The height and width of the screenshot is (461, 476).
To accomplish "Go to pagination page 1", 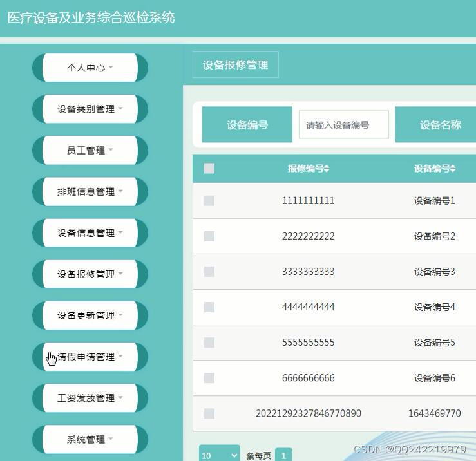I will click(x=283, y=455).
